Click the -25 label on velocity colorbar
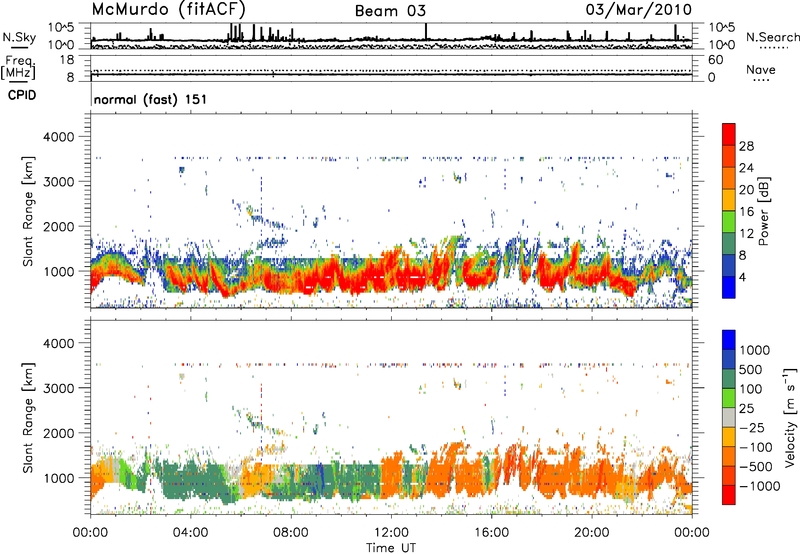 752,428
